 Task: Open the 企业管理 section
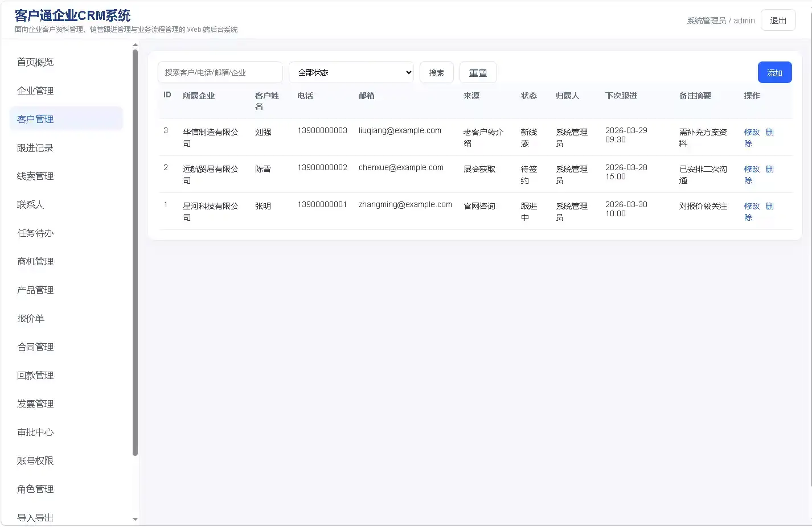click(35, 90)
